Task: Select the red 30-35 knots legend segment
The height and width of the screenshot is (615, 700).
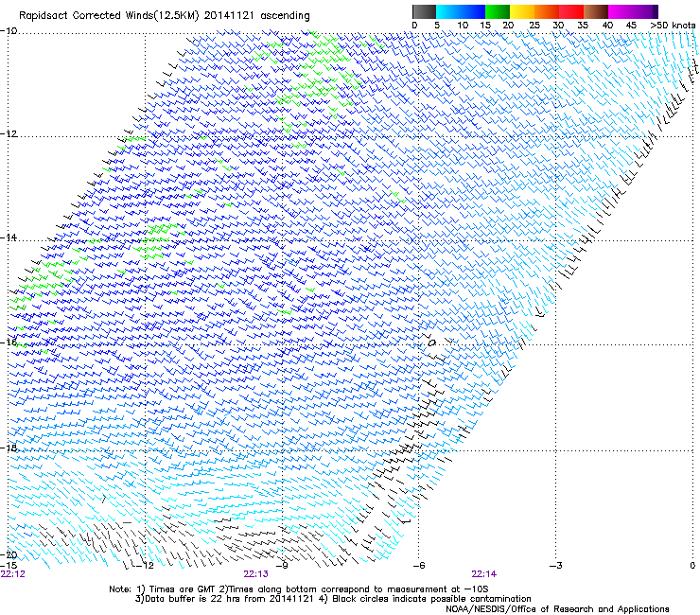Action: coord(571,11)
